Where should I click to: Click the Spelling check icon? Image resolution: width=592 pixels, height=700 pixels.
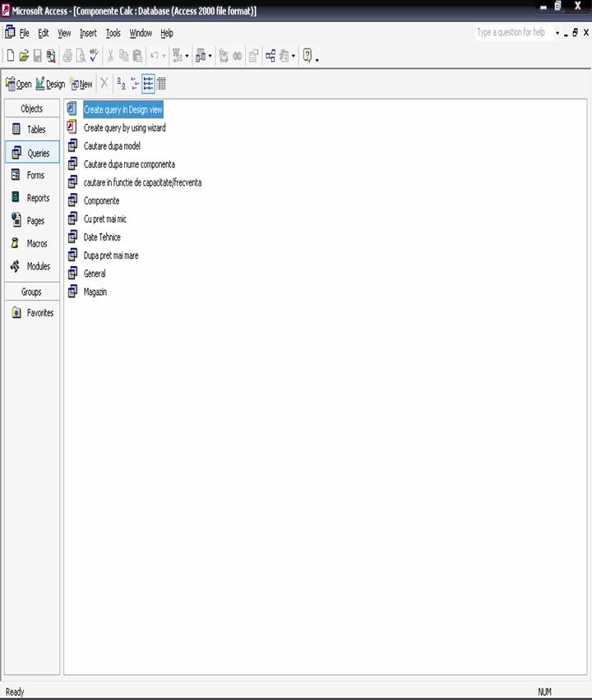point(94,56)
